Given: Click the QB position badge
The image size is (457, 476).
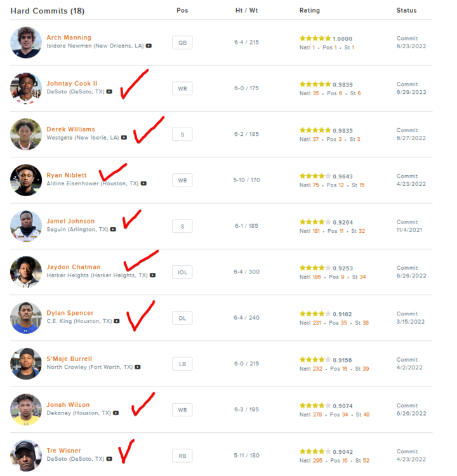Looking at the screenshot, I should pyautogui.click(x=182, y=43).
